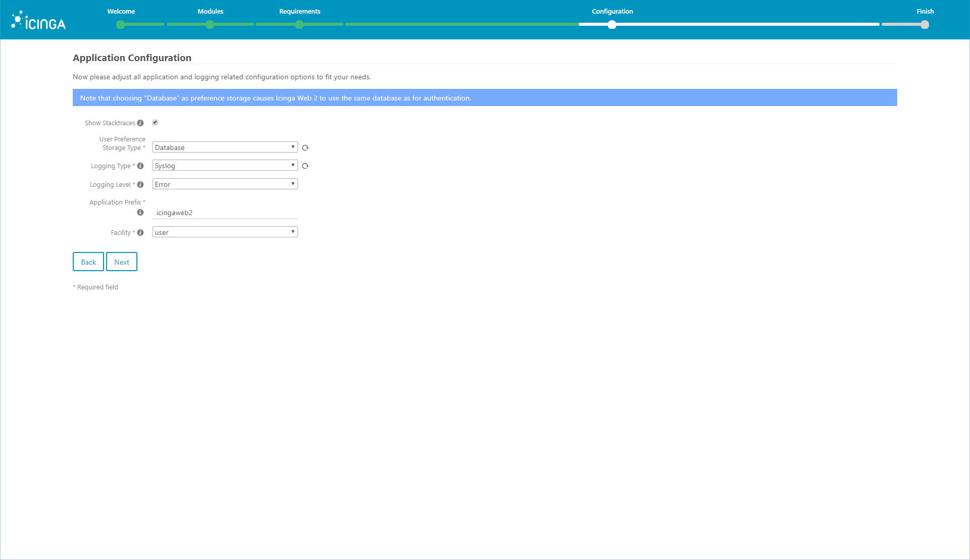The image size is (970, 560).
Task: Go to the Requirements wizard step
Action: tap(300, 12)
